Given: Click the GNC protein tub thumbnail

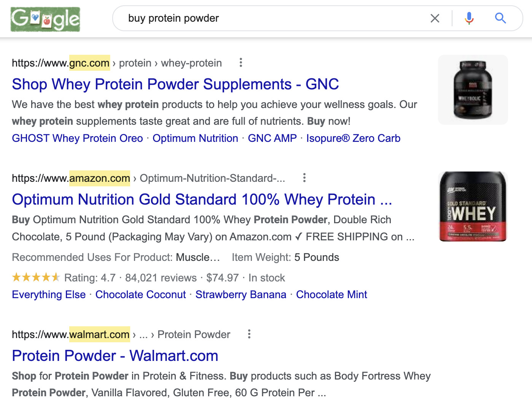Looking at the screenshot, I should [473, 90].
